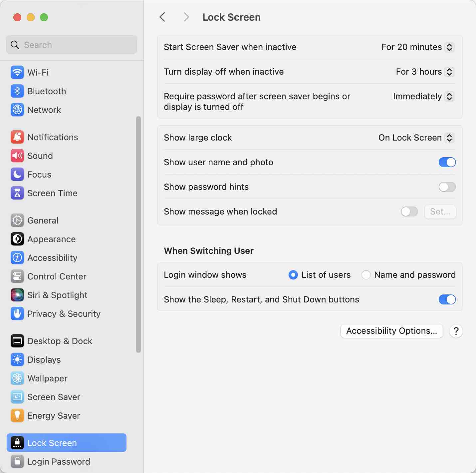The image size is (476, 473).
Task: Disable Show user name and photo
Action: pos(447,162)
